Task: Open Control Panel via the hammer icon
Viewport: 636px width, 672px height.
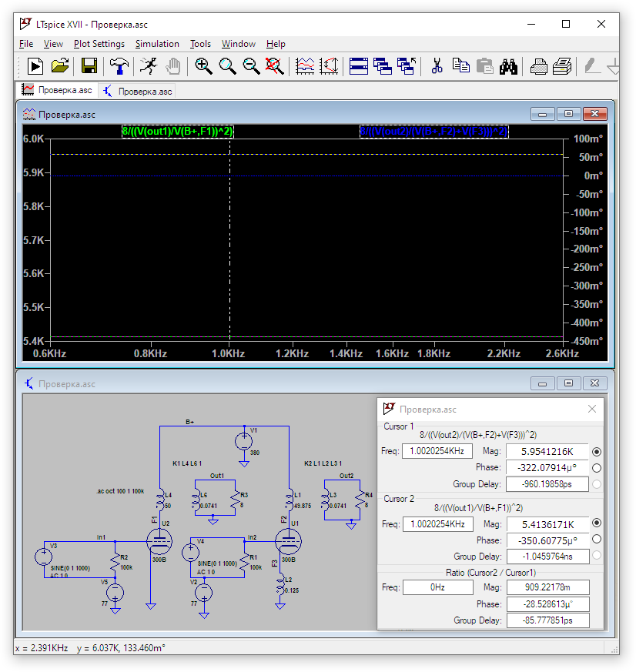Action: (119, 66)
